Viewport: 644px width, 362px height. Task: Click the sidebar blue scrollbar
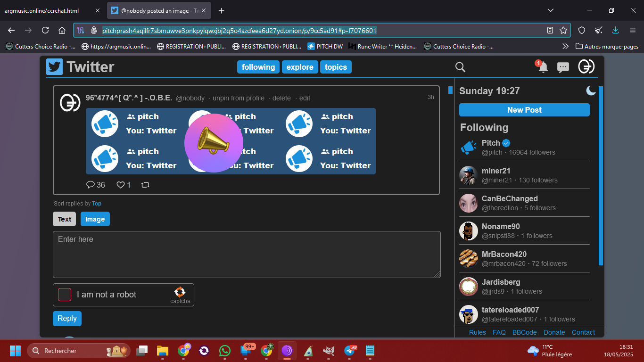pos(601,176)
